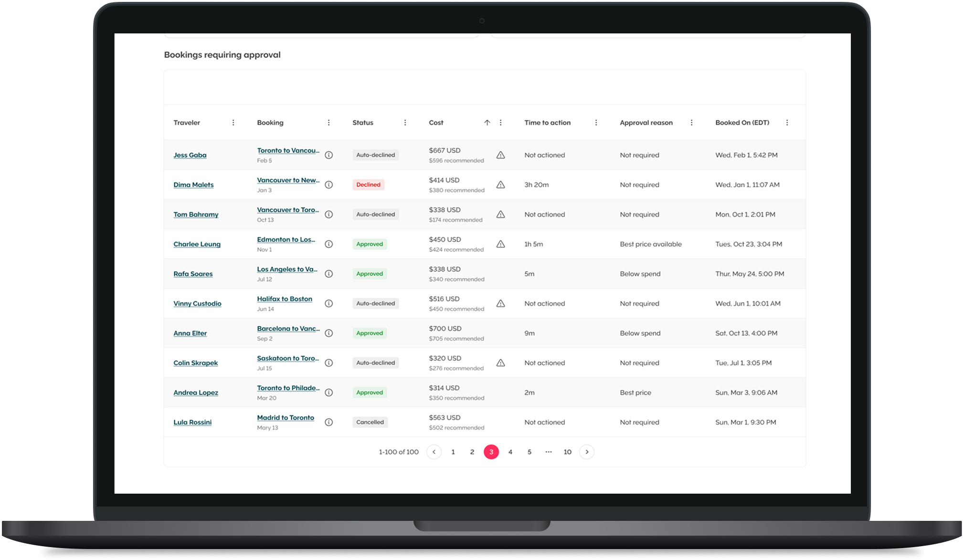Open Booked On column three-dot menu

tap(787, 123)
